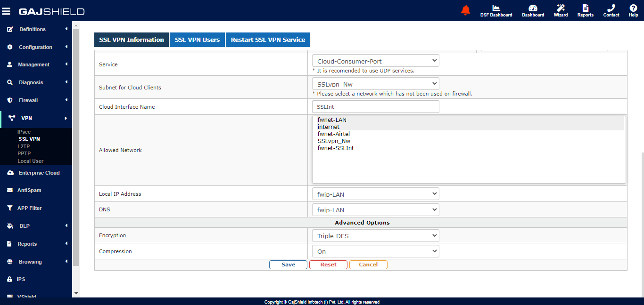Click the sidebar scrollbar down arrow

click(76, 293)
